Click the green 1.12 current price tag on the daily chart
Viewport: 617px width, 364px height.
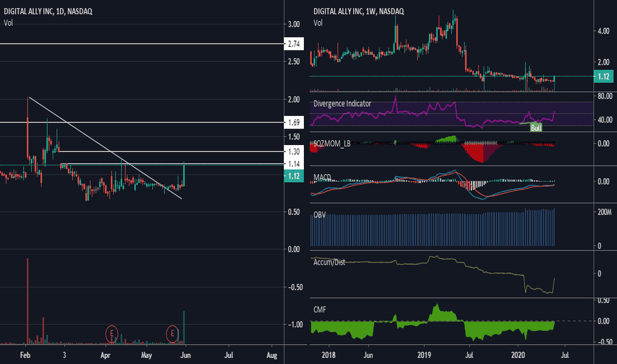point(293,176)
